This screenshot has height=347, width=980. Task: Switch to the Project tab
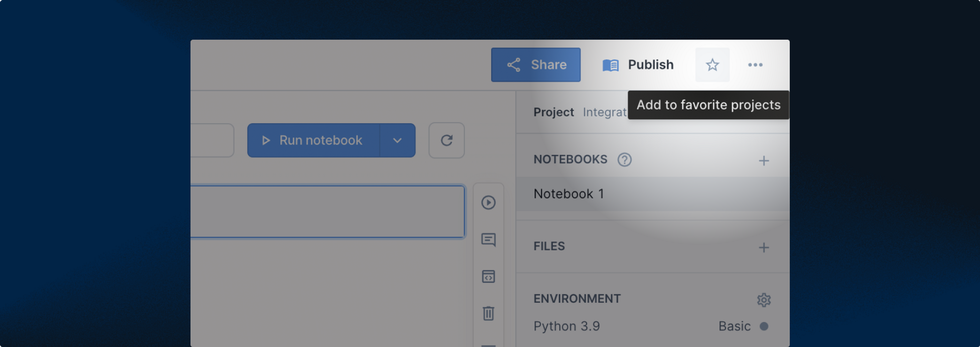(554, 112)
